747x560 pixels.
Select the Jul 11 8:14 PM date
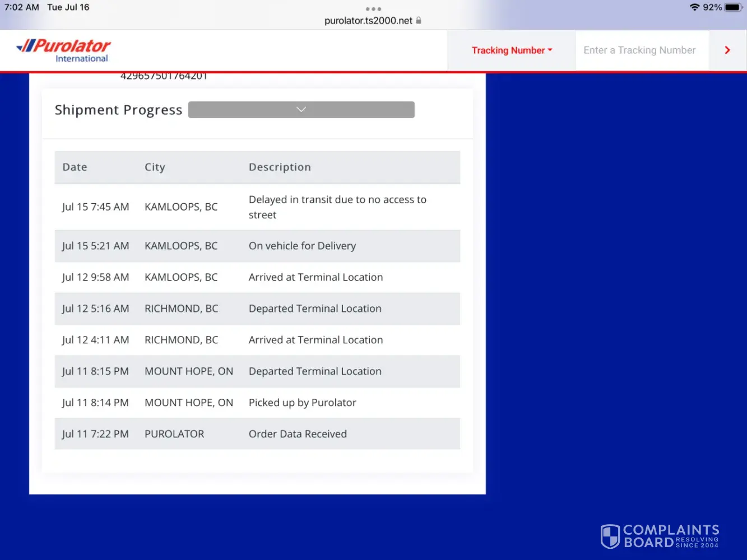click(x=95, y=403)
